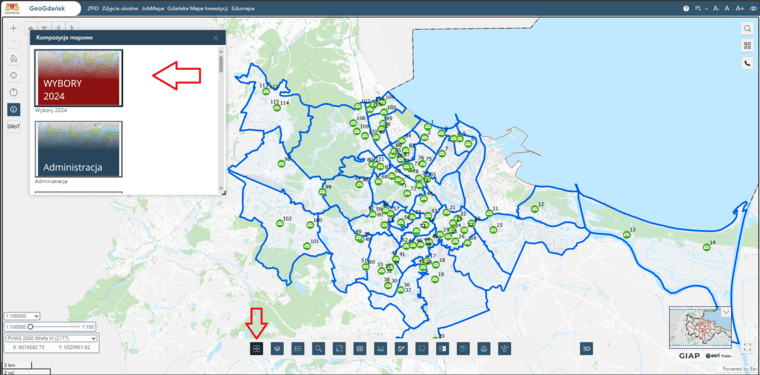Screen dimensions: 760x375
Task: Click the A+ increase font button
Action: pos(740,8)
